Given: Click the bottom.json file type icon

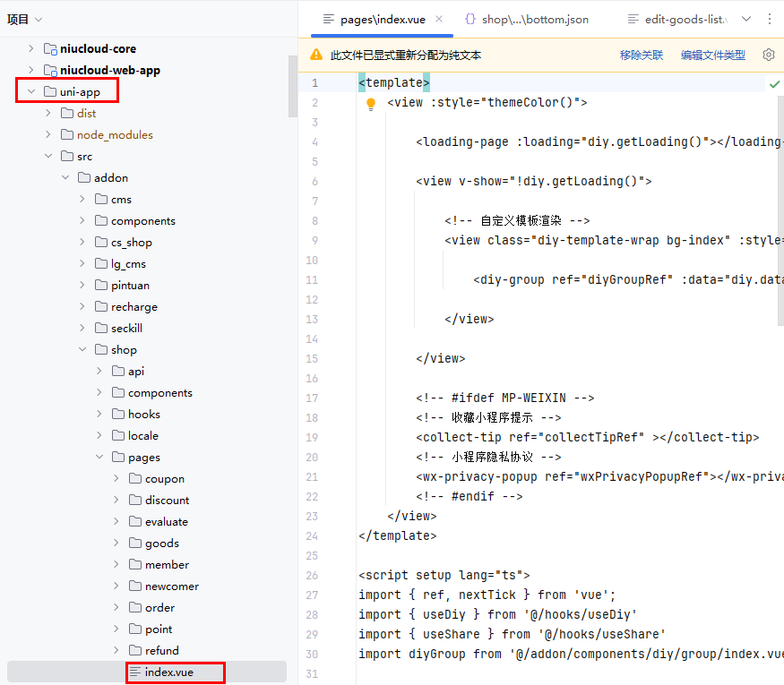Looking at the screenshot, I should [470, 19].
